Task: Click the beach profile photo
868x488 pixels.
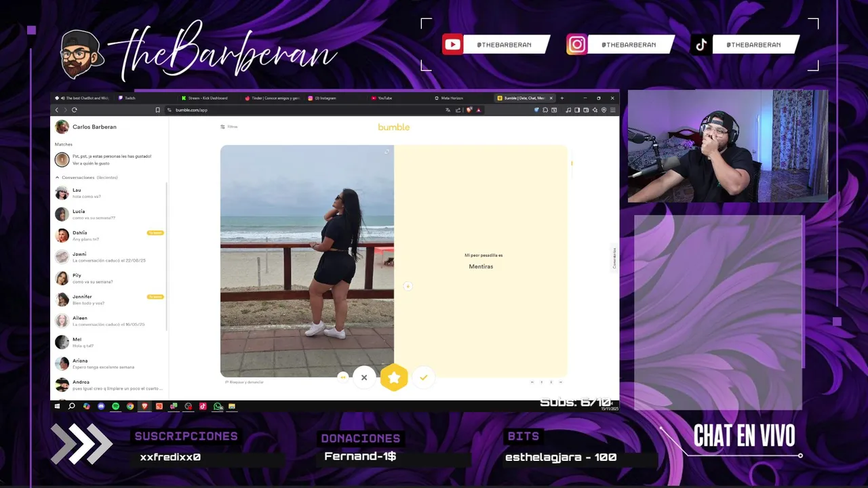Action: pos(307,261)
